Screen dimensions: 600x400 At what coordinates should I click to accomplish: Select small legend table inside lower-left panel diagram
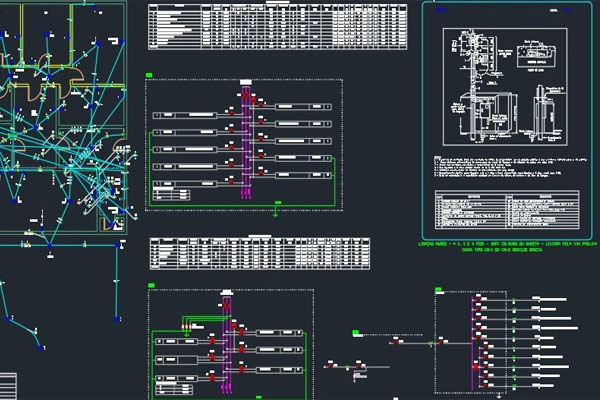174,390
